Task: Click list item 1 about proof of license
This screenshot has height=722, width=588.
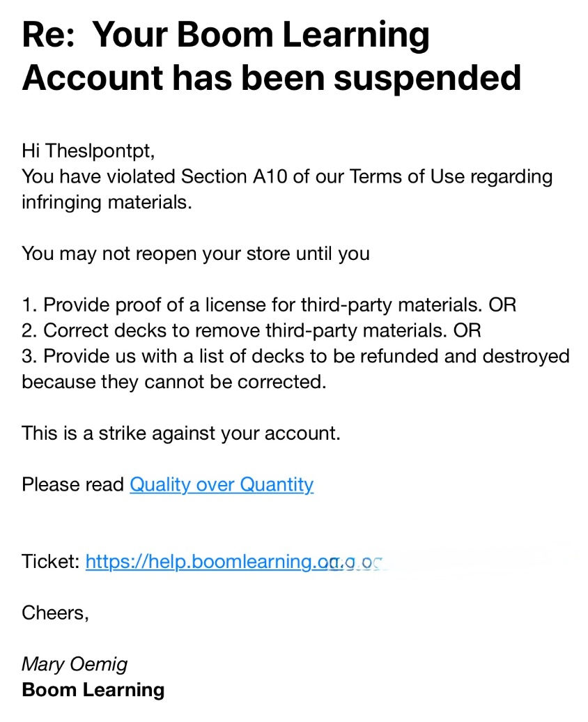Action: tap(269, 305)
